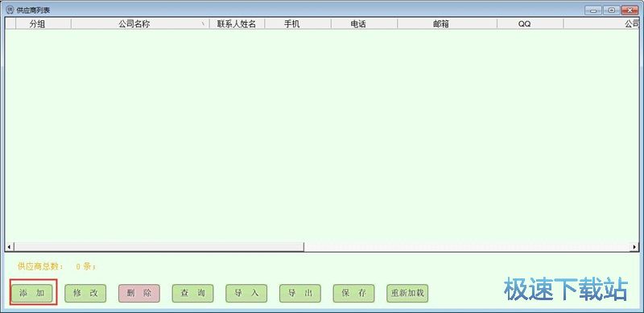The image size is (644, 313).
Task: Click 重新加载 reload button
Action: click(x=407, y=293)
